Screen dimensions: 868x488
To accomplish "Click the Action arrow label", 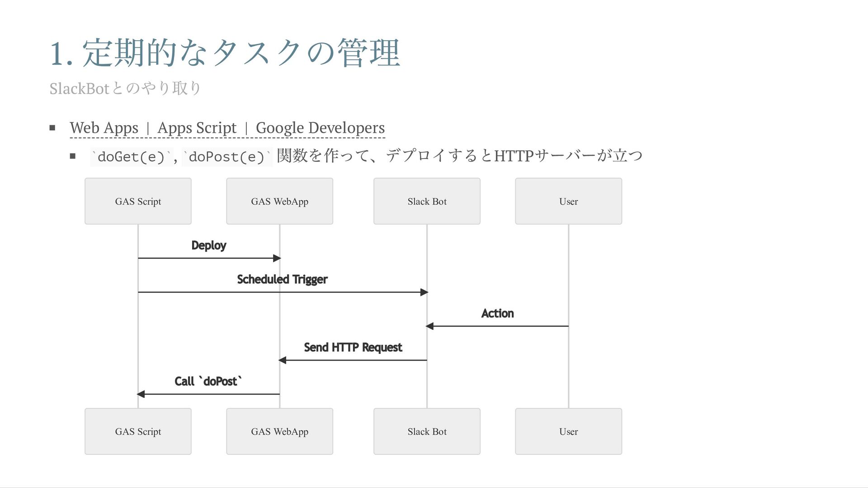I will [x=497, y=313].
